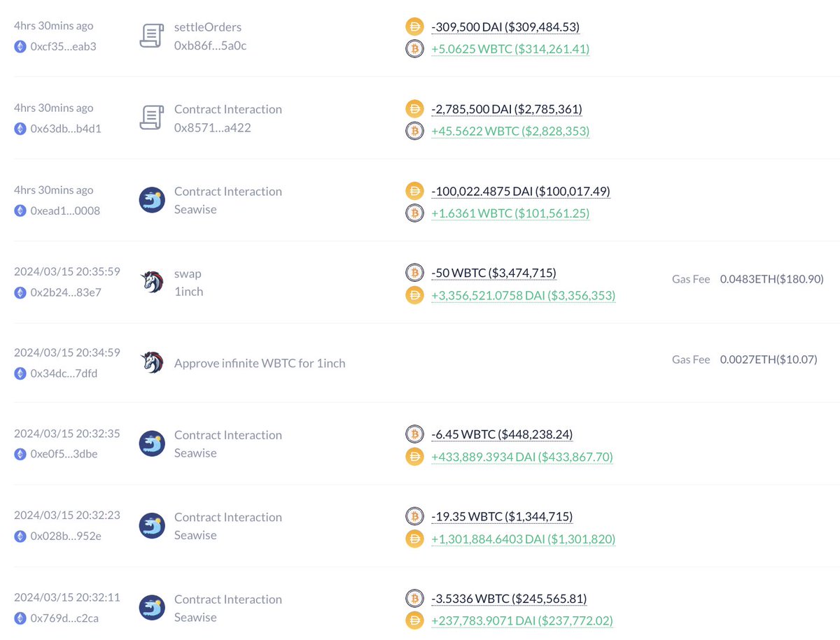
Task: Click the -100,022.4875 DAI amount
Action: pyautogui.click(x=521, y=191)
